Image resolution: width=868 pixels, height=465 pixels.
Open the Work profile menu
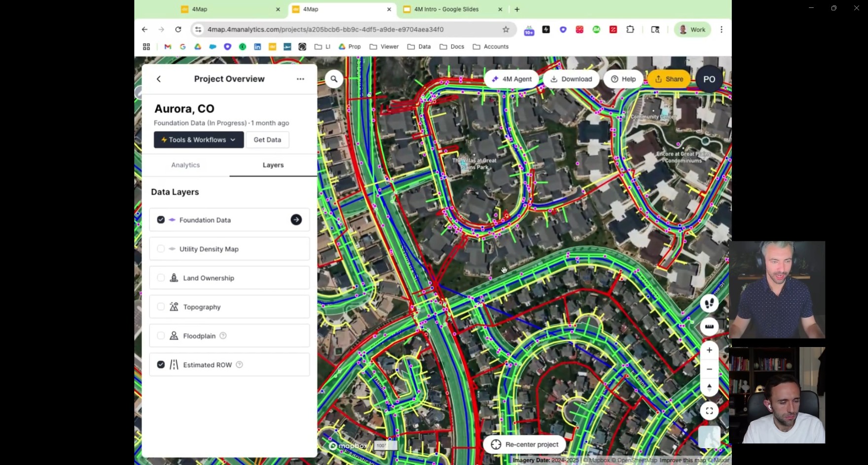[692, 30]
